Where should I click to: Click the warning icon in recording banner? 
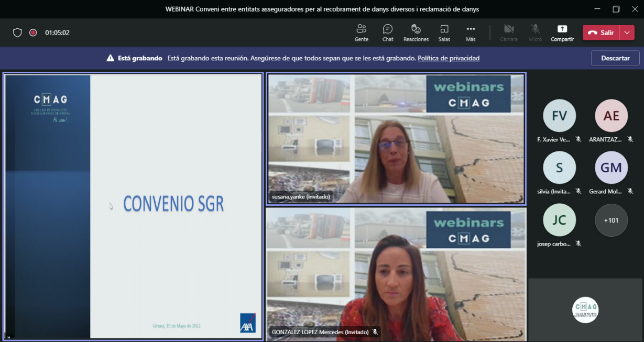coord(111,58)
